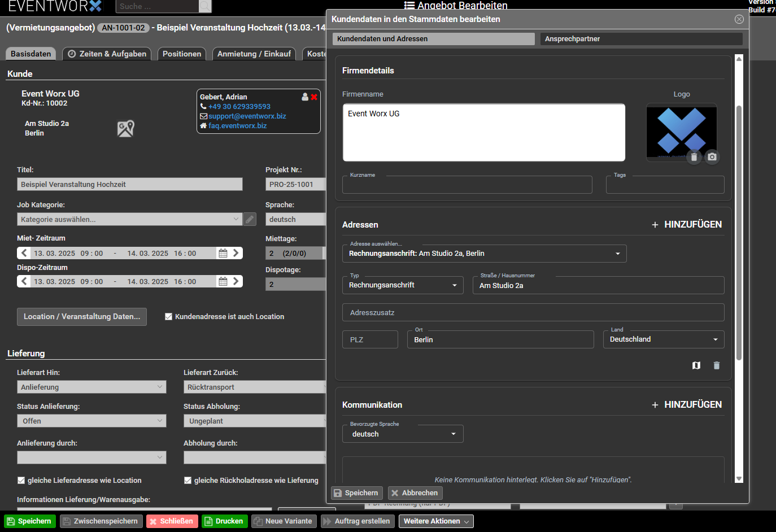Open the Bevorzugte Sprache dropdown

[403, 434]
